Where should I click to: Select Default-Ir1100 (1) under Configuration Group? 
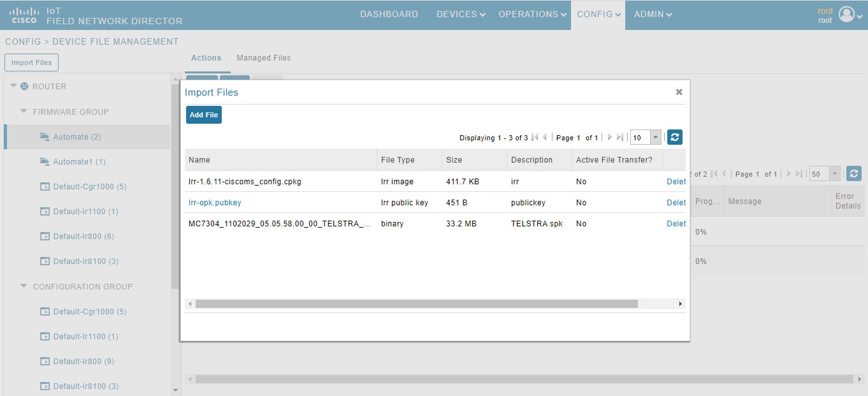coord(86,337)
